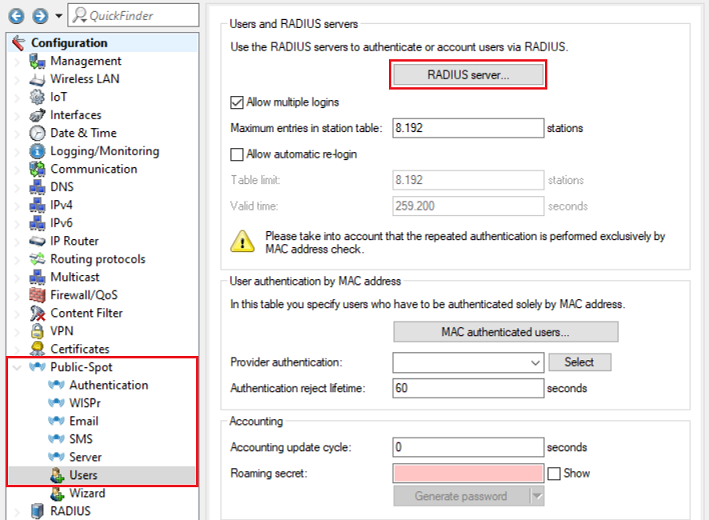This screenshot has width=709, height=520.
Task: Click the RADIUS server... button
Action: [468, 75]
